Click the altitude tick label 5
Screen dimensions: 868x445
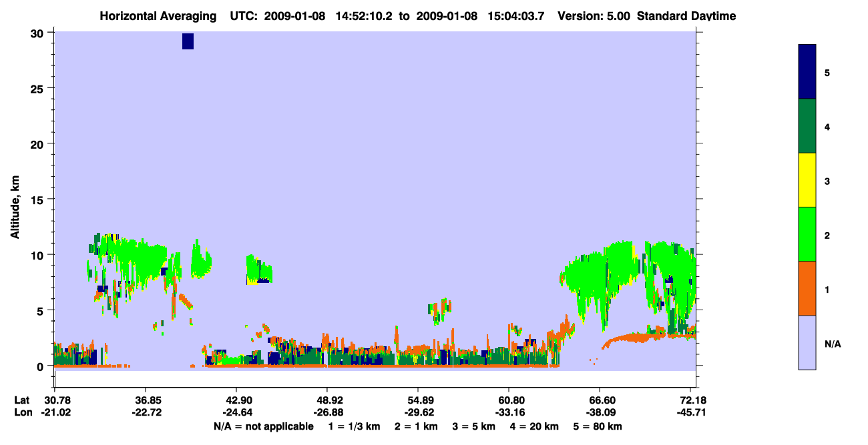pyautogui.click(x=41, y=310)
